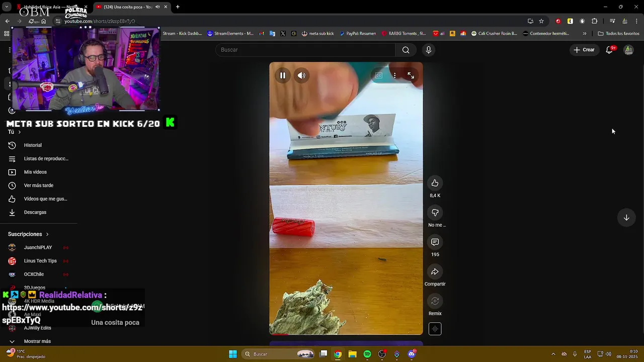Open the JuanchiPLAY subscription channel
Image resolution: width=644 pixels, height=362 pixels.
point(38,247)
